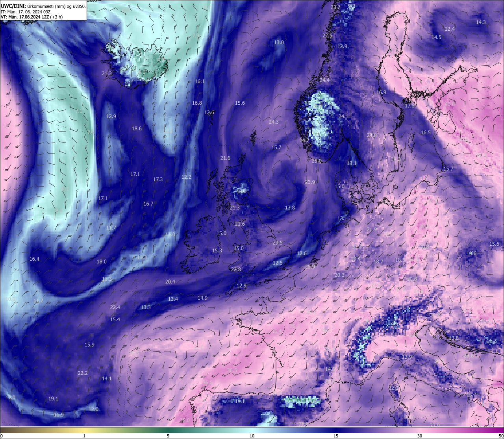
Task: Click the 16.7 value label
Action: (148, 204)
